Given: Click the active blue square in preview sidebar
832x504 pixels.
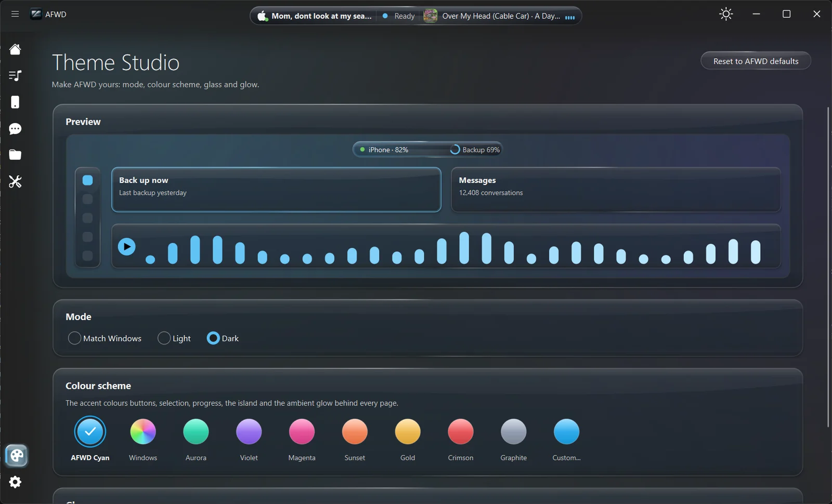Looking at the screenshot, I should (88, 180).
